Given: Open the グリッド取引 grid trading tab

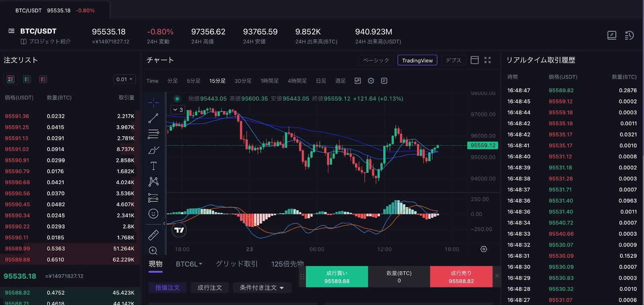Looking at the screenshot, I should (x=237, y=264).
